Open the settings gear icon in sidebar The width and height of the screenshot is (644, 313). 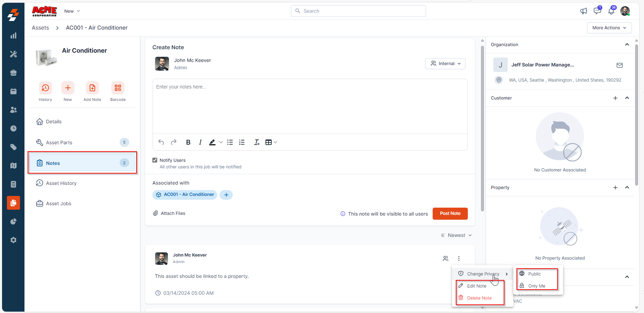13,240
